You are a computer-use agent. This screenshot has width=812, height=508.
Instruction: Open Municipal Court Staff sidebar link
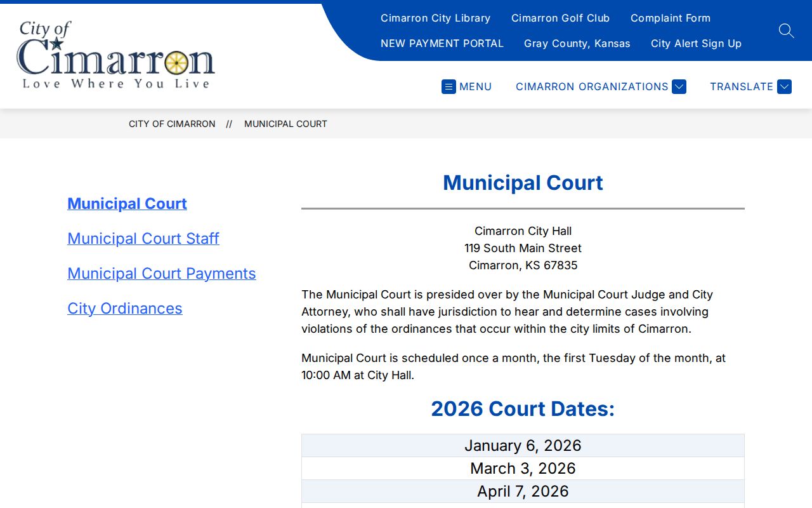point(143,238)
